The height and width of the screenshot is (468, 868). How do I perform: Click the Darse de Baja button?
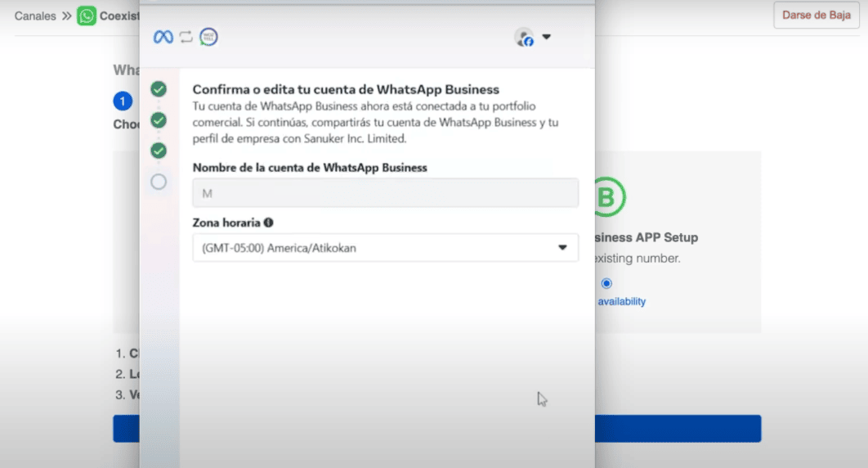click(816, 16)
